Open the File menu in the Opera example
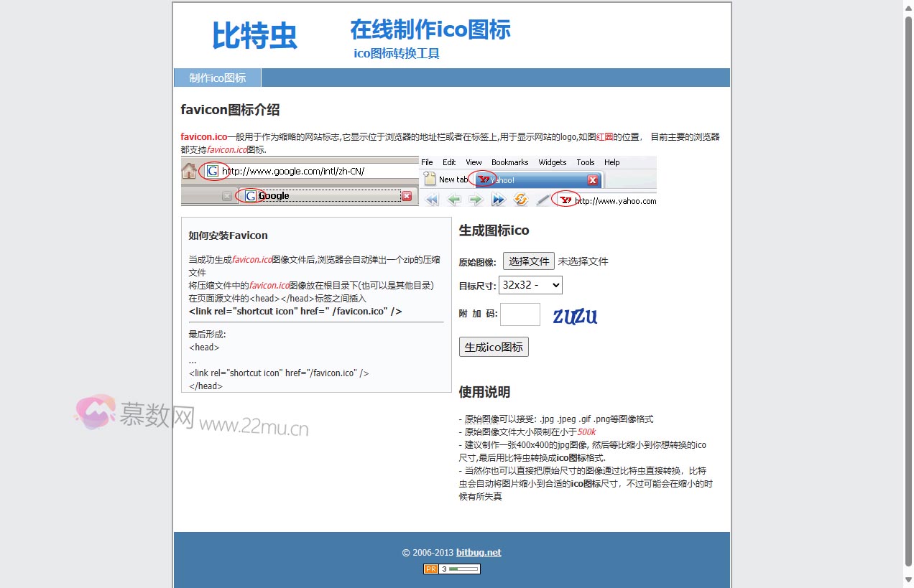This screenshot has width=914, height=588. [x=427, y=162]
